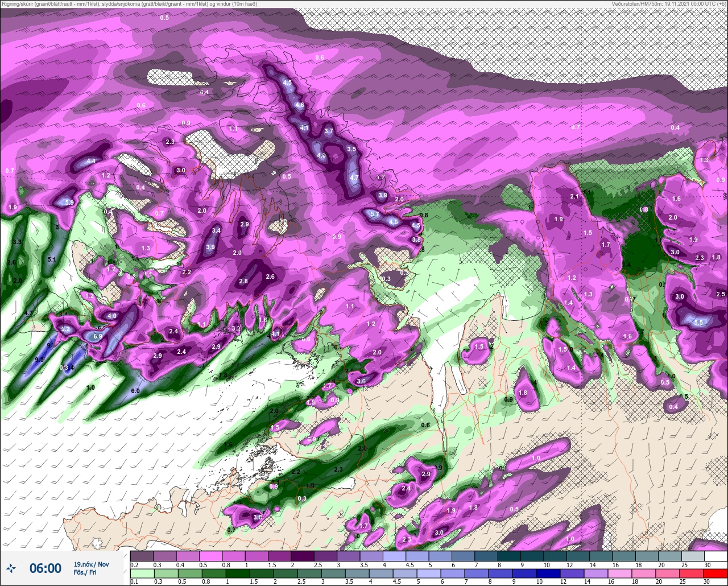The image size is (728, 586).
Task: Pick the pale green 0.1 swatch in bottom legend row
Action: (142, 573)
